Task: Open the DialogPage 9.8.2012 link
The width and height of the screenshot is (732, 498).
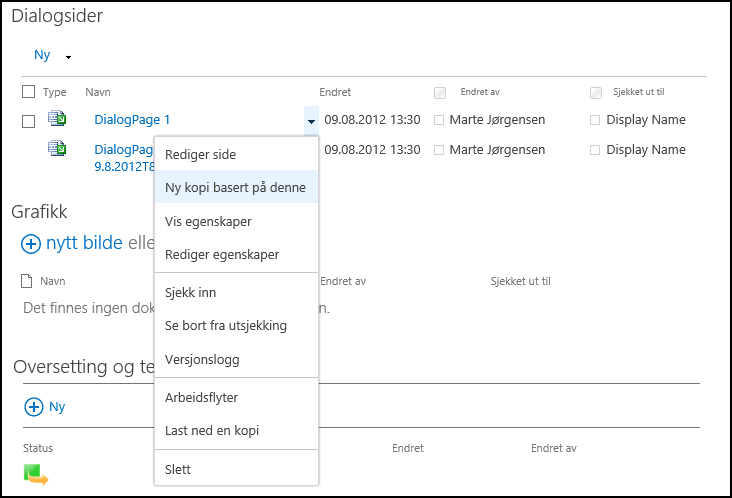Action: pyautogui.click(x=124, y=158)
